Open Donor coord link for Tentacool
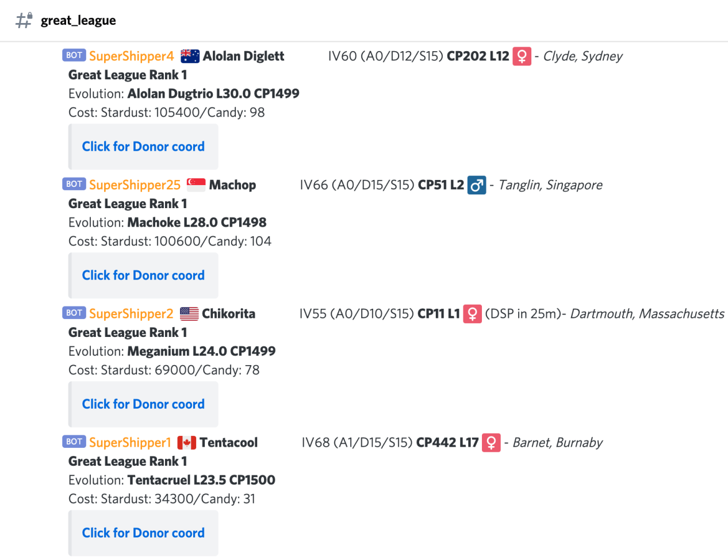The height and width of the screenshot is (560, 728). click(x=143, y=533)
